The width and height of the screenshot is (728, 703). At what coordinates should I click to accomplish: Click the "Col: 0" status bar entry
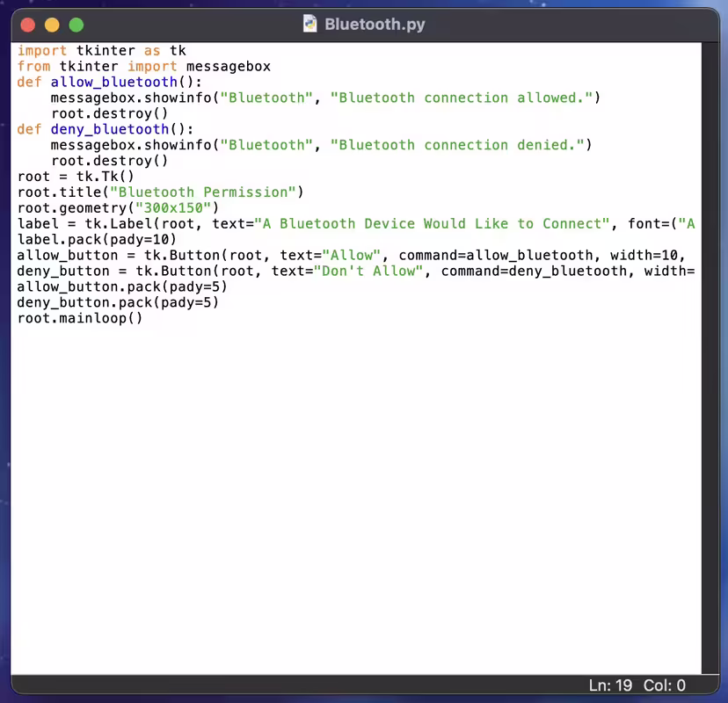tap(664, 685)
